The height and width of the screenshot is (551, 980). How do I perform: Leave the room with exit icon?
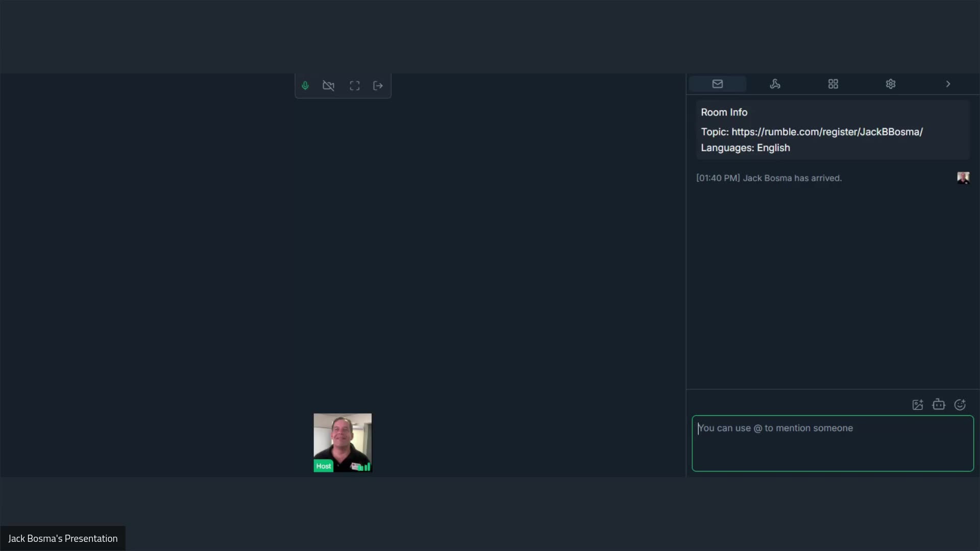pyautogui.click(x=378, y=86)
